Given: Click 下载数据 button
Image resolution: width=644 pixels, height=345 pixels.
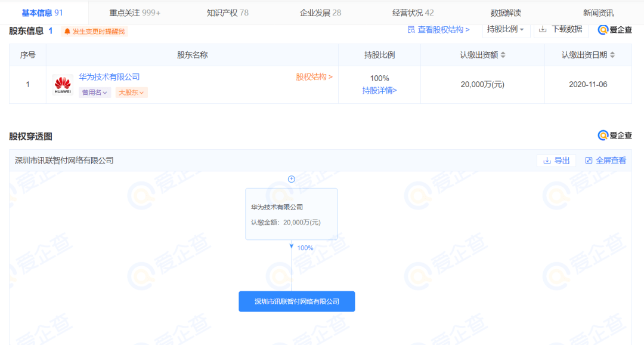Looking at the screenshot, I should click(561, 29).
